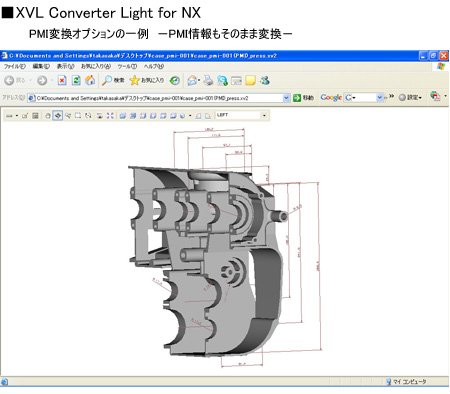
Task: Open the LEFT view selection dropdown
Action: (264, 115)
